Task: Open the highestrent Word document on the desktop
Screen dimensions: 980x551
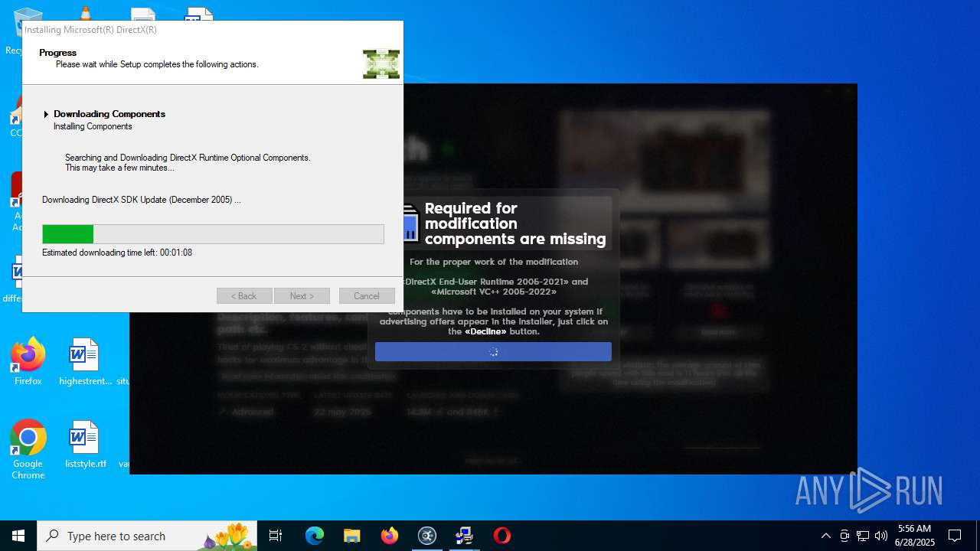Action: click(x=85, y=362)
